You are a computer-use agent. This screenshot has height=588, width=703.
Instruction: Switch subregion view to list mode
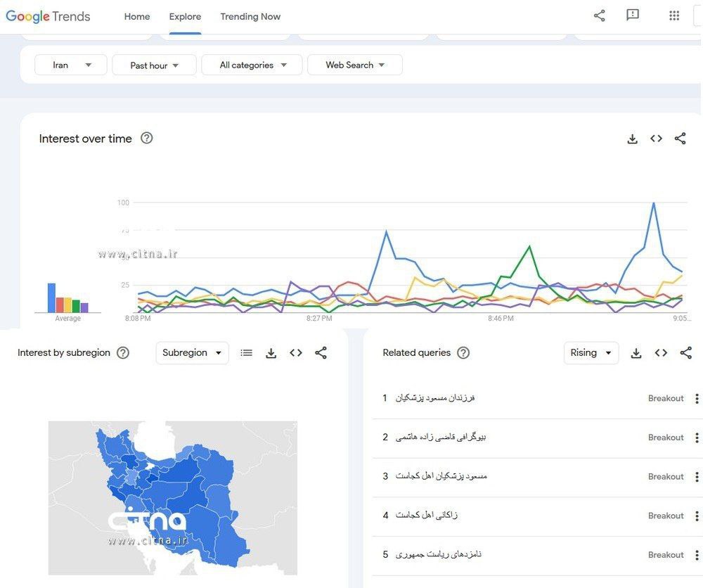click(x=246, y=352)
